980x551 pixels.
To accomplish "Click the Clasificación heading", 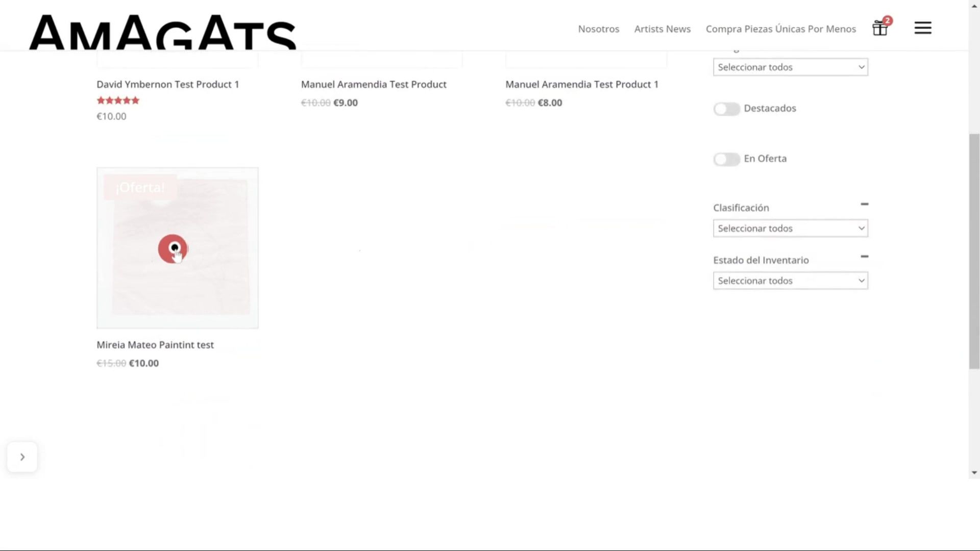I will click(x=741, y=208).
